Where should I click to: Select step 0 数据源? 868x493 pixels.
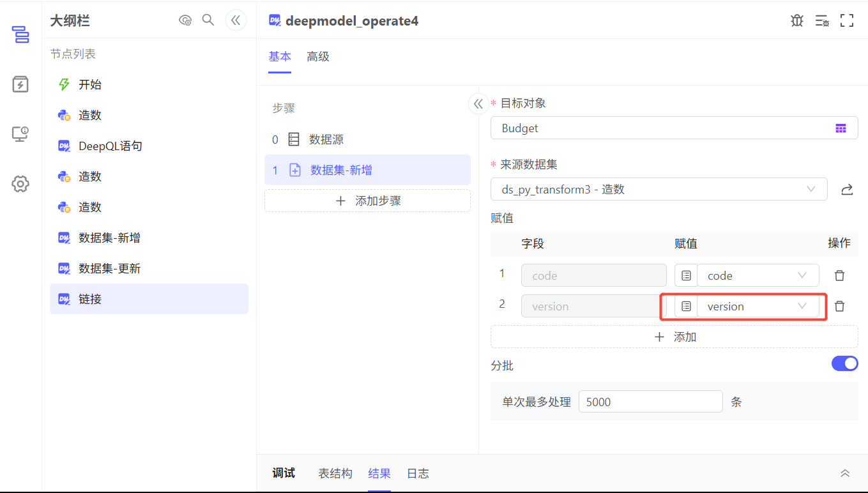(x=367, y=139)
